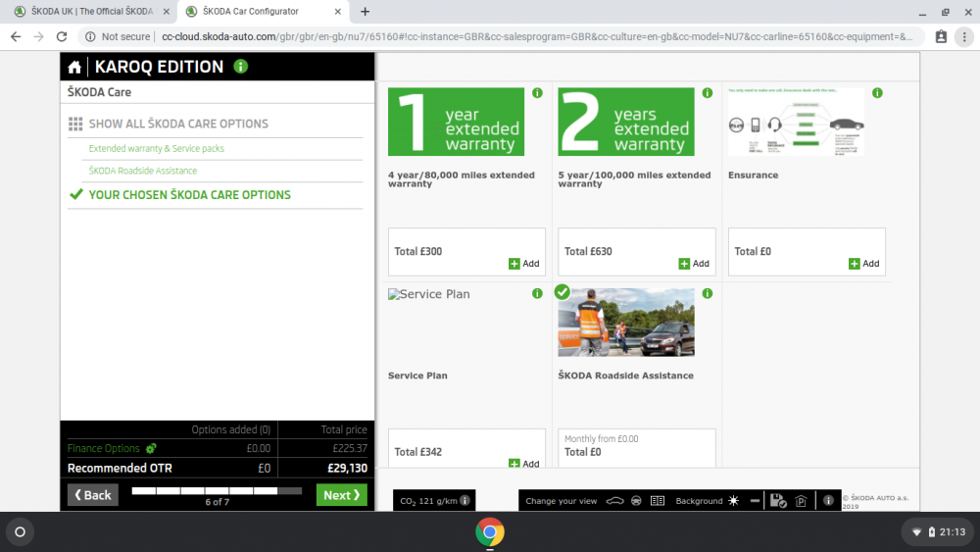Open ŠKODA Roadside Assistance sidebar link
980x552 pixels.
tap(142, 171)
